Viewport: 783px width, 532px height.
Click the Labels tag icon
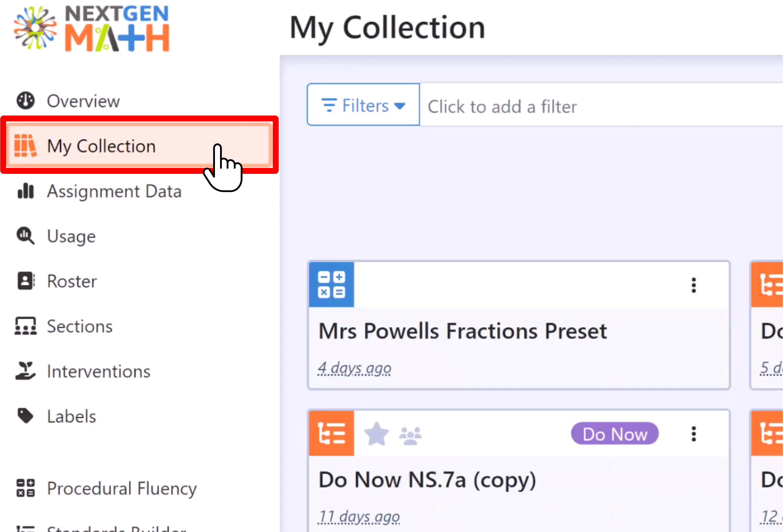[26, 416]
